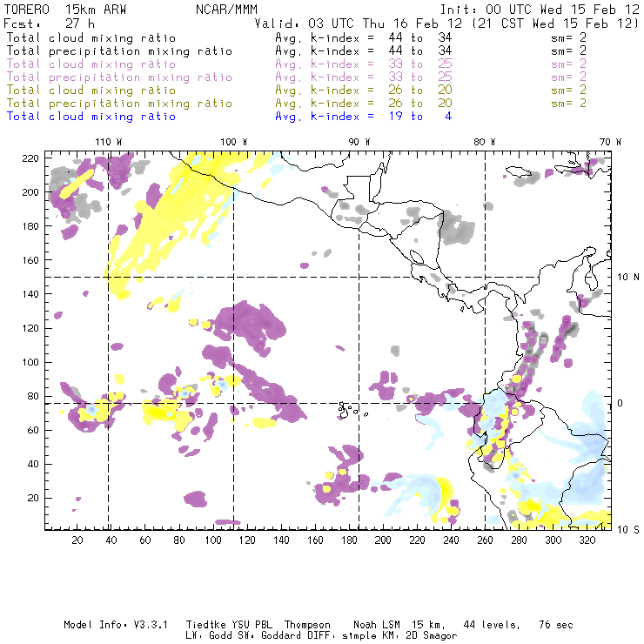Click olive 'Total precipitation mixing ratio' legend line
The image size is (644, 644).
119,104
